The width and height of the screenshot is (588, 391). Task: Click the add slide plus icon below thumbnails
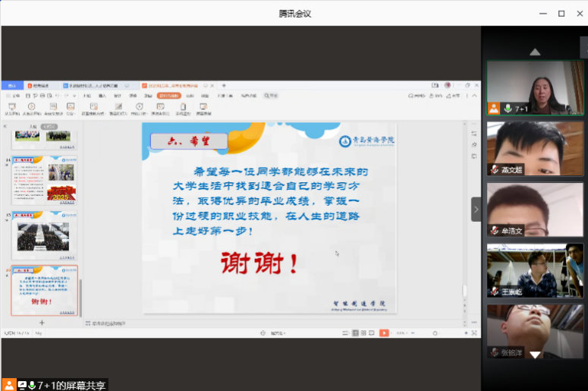[42, 323]
